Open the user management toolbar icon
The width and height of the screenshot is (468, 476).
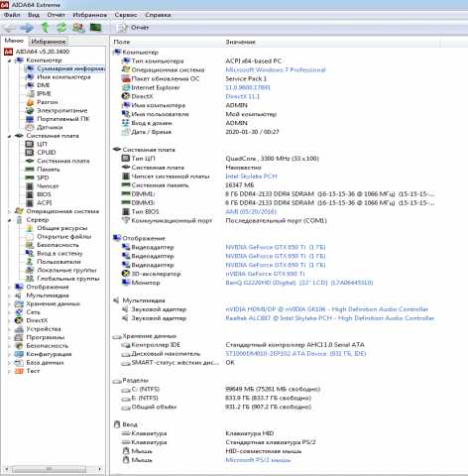pyautogui.click(x=78, y=28)
